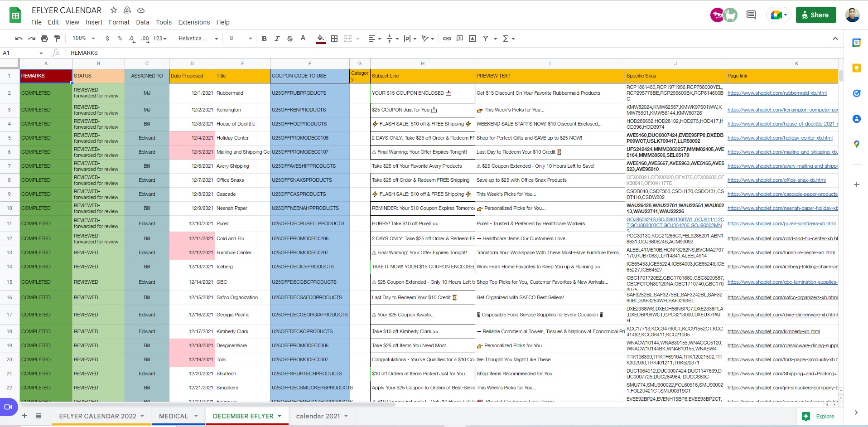Toggle bold formatting

[264, 39]
